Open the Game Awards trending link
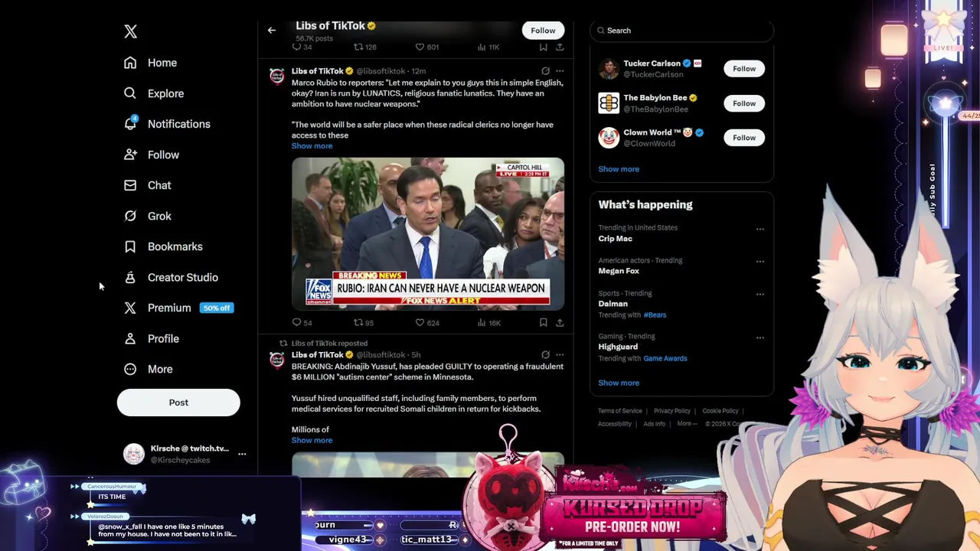Image resolution: width=980 pixels, height=551 pixels. click(665, 358)
